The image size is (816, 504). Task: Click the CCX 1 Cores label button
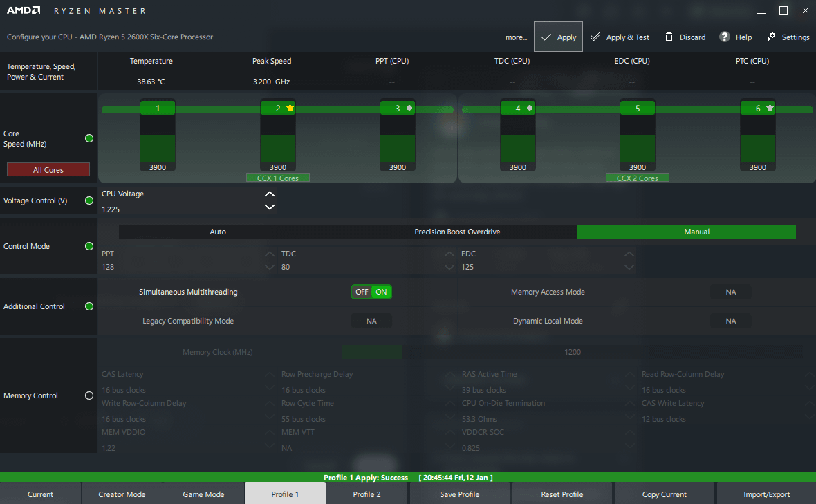278,178
